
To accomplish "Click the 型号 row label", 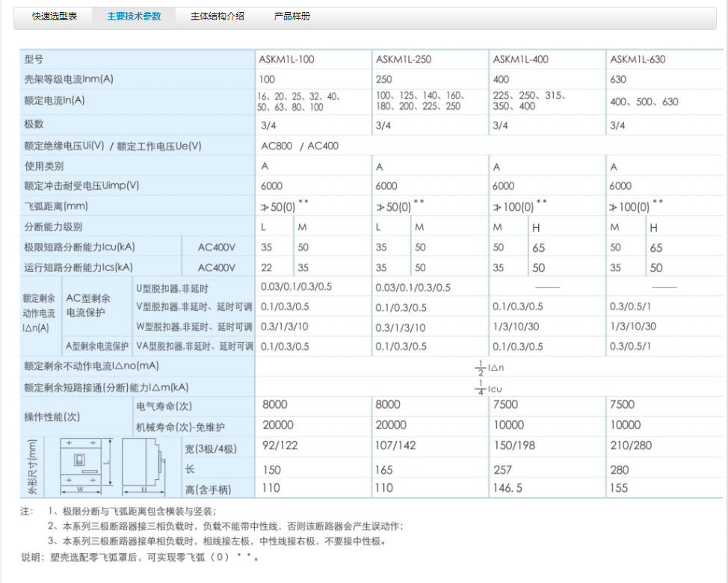I will [34, 59].
